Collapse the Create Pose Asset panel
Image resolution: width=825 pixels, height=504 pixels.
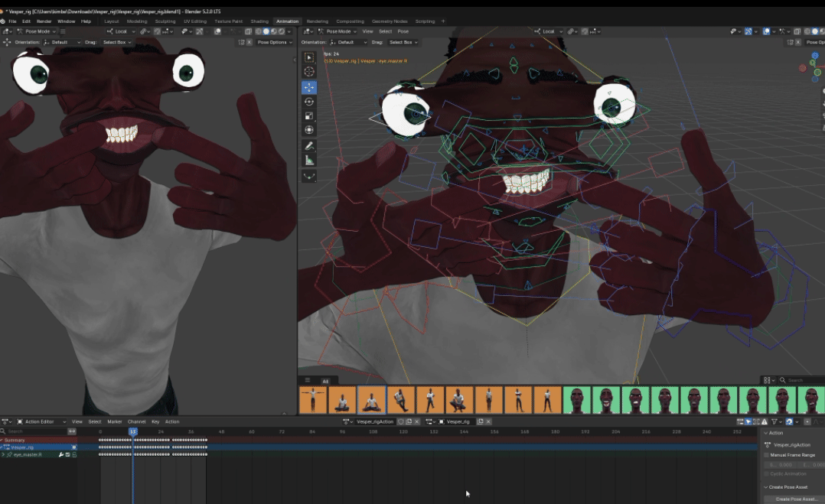(766, 487)
